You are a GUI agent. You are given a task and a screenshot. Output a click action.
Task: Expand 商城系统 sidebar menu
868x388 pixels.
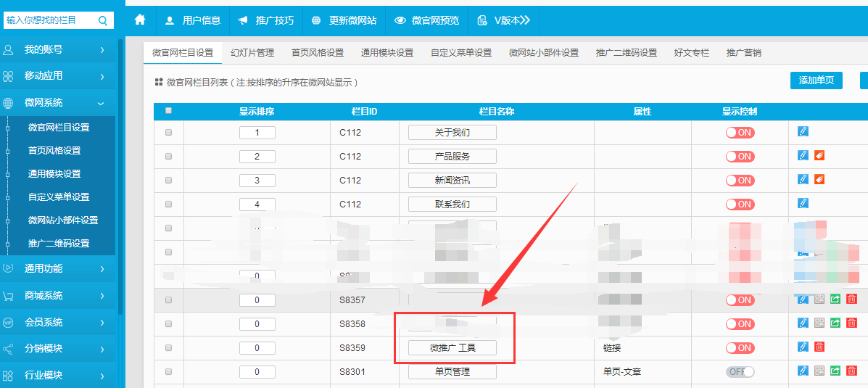[58, 295]
